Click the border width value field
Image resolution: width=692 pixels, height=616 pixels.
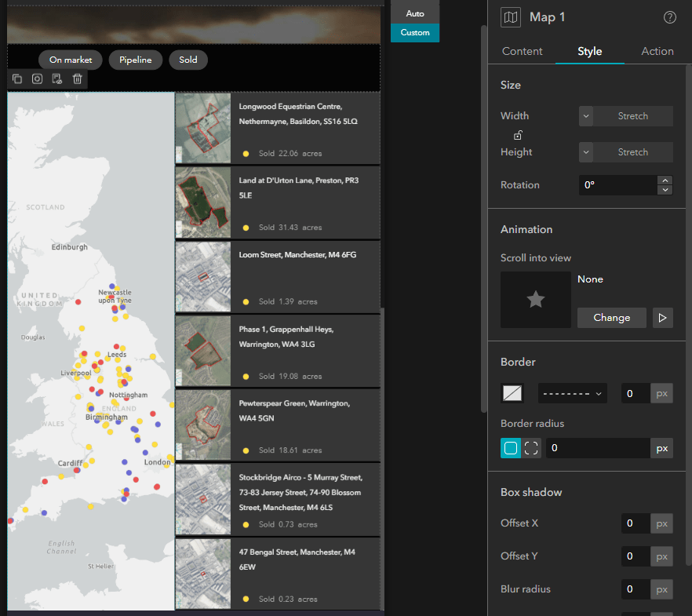click(x=636, y=393)
